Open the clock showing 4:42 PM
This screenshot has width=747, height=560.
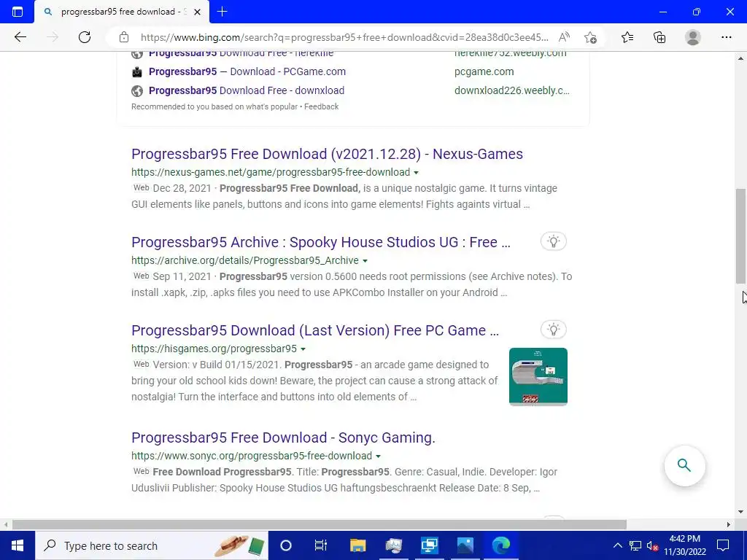[x=684, y=545]
